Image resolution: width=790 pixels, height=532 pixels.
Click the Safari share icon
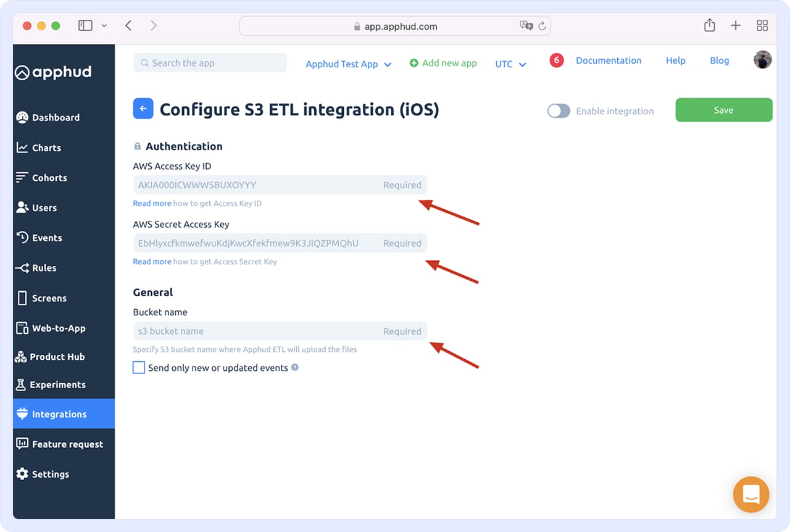(710, 25)
